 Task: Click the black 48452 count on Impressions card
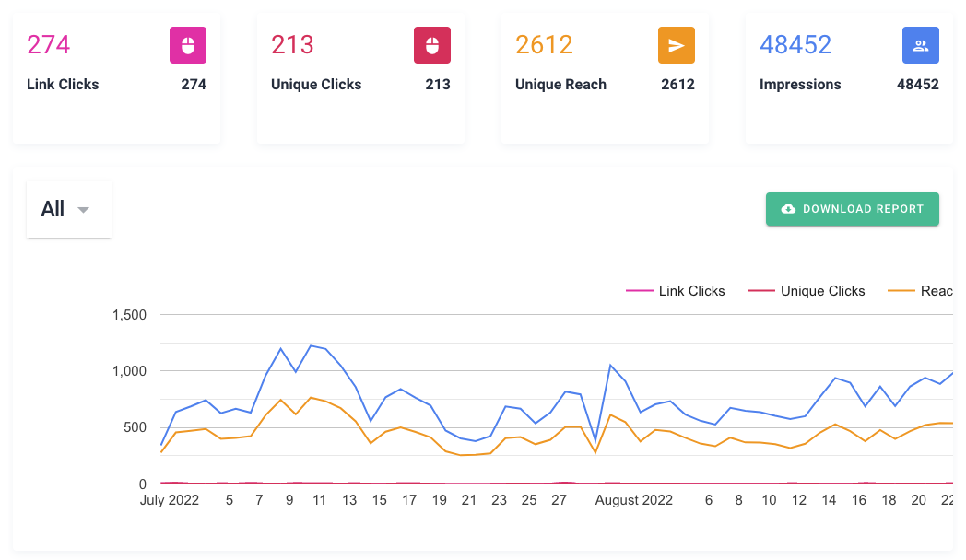(917, 85)
